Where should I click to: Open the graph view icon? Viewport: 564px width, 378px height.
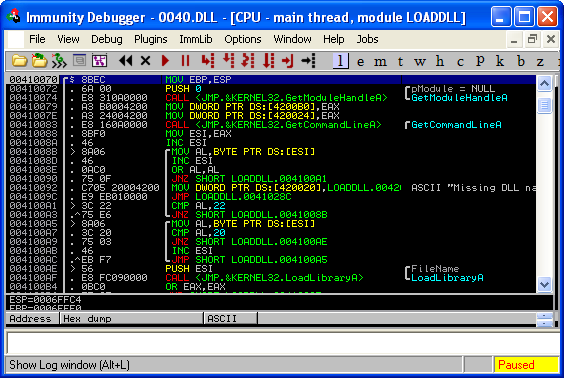point(100,61)
